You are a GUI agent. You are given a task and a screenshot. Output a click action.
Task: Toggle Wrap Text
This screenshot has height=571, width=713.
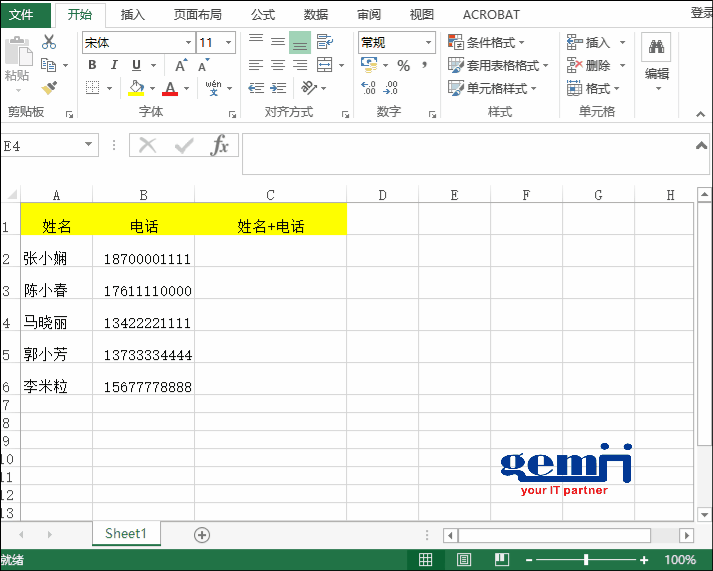pyautogui.click(x=325, y=42)
